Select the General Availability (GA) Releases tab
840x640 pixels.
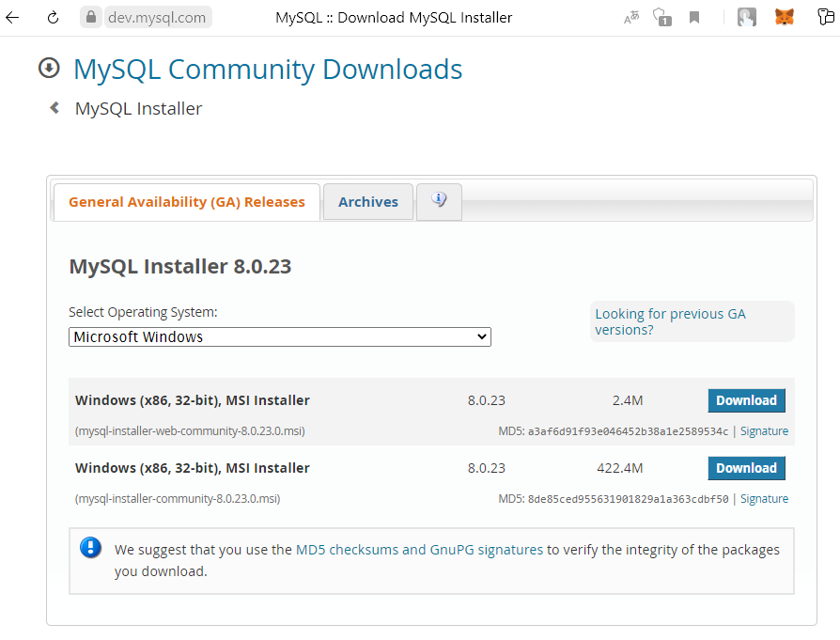click(186, 202)
